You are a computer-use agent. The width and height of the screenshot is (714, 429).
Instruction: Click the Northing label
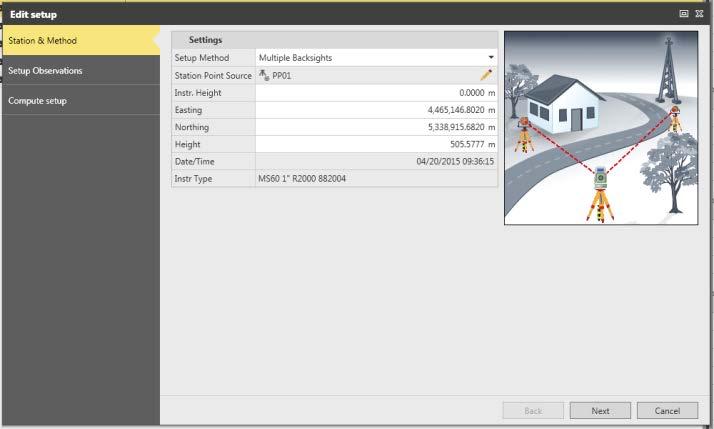192,127
